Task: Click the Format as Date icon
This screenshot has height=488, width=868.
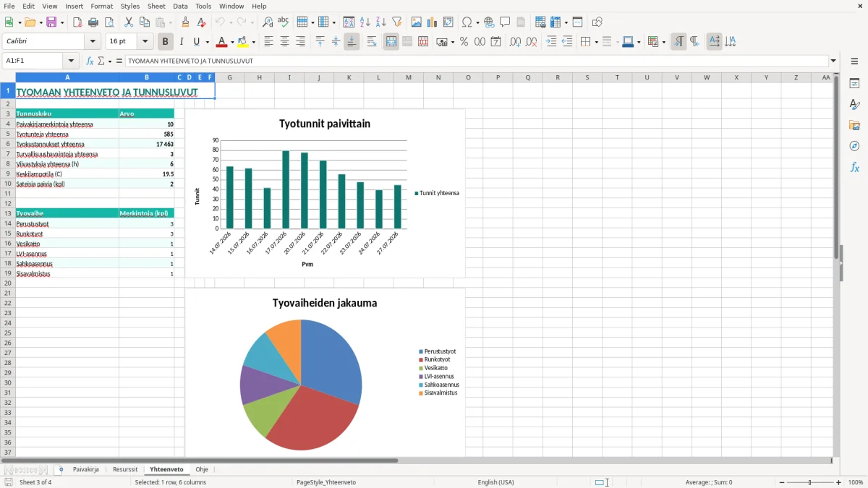Action: 495,42
